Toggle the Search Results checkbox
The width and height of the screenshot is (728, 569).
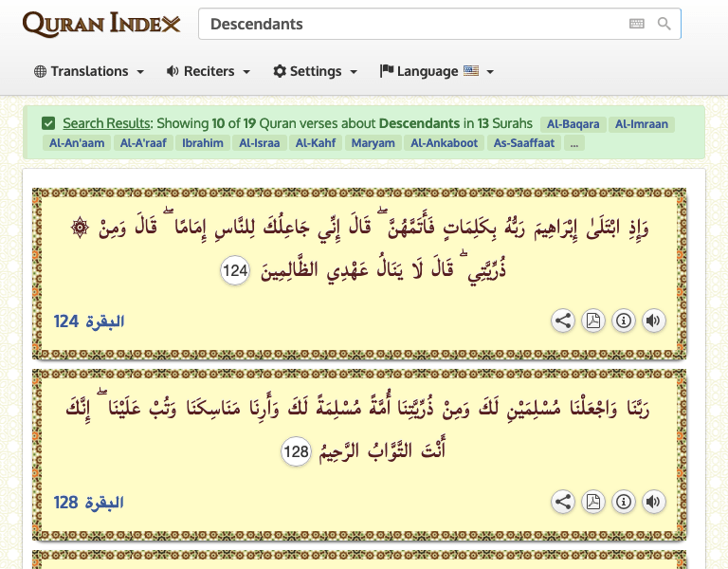pyautogui.click(x=48, y=123)
